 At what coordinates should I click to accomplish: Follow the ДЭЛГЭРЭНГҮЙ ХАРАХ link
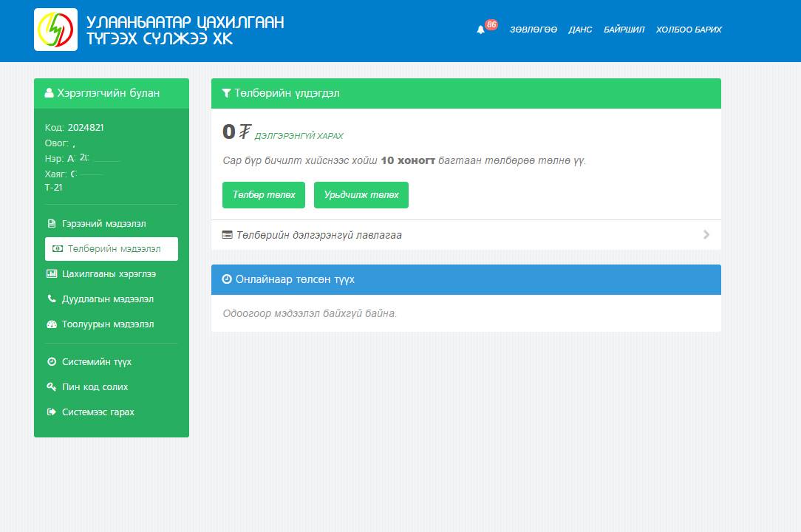(299, 137)
